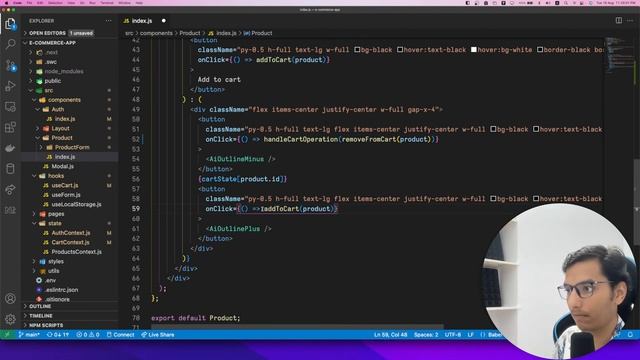The height and width of the screenshot is (360, 640).
Task: Open the Live Share activity bar view
Action: coord(10,189)
